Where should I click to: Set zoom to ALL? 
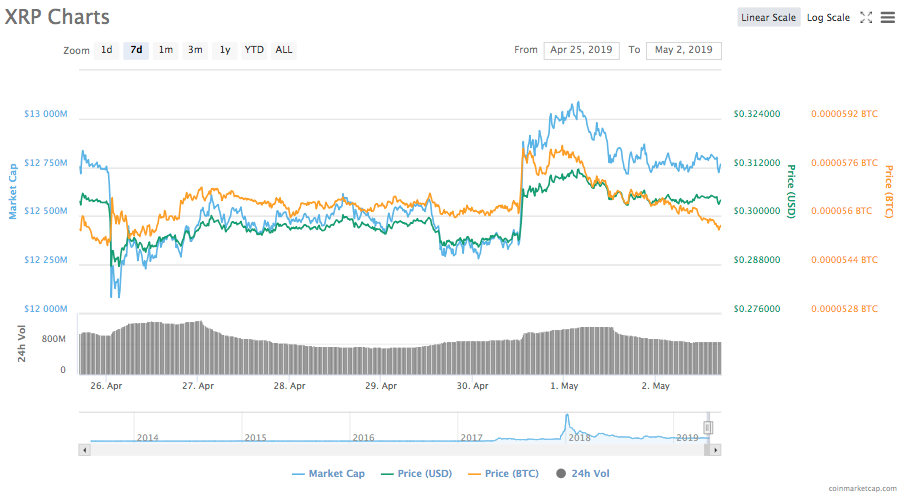pyautogui.click(x=284, y=50)
